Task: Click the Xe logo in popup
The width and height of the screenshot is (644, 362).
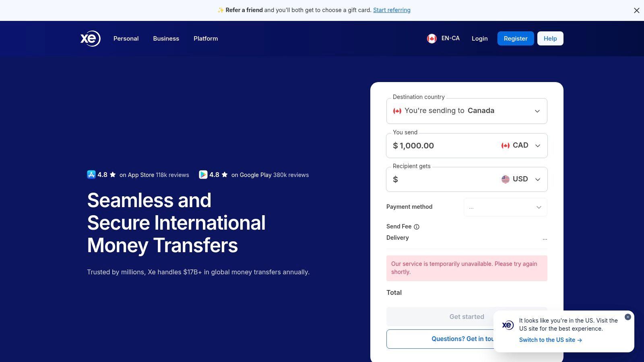Action: (508, 325)
